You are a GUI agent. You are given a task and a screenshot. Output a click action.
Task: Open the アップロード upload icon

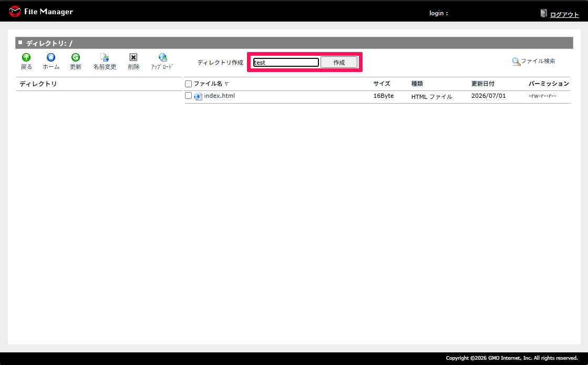pyautogui.click(x=162, y=57)
